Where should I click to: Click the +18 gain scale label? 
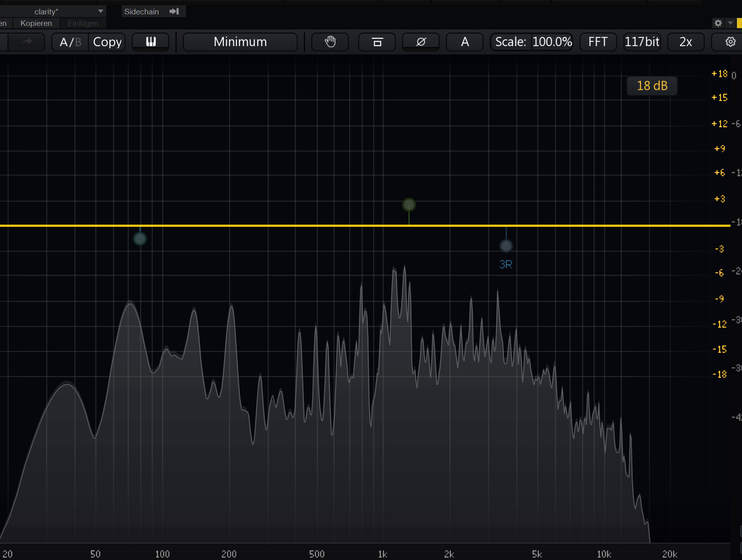(719, 74)
